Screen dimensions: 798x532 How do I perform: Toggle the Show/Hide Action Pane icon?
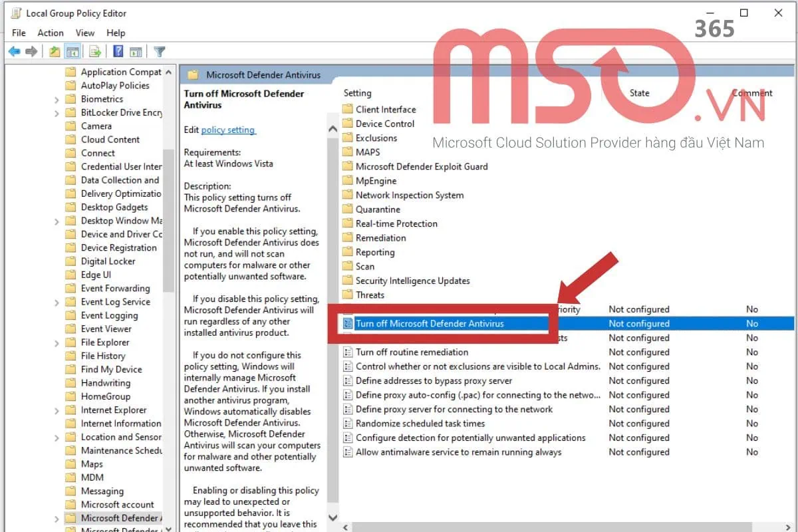point(136,51)
